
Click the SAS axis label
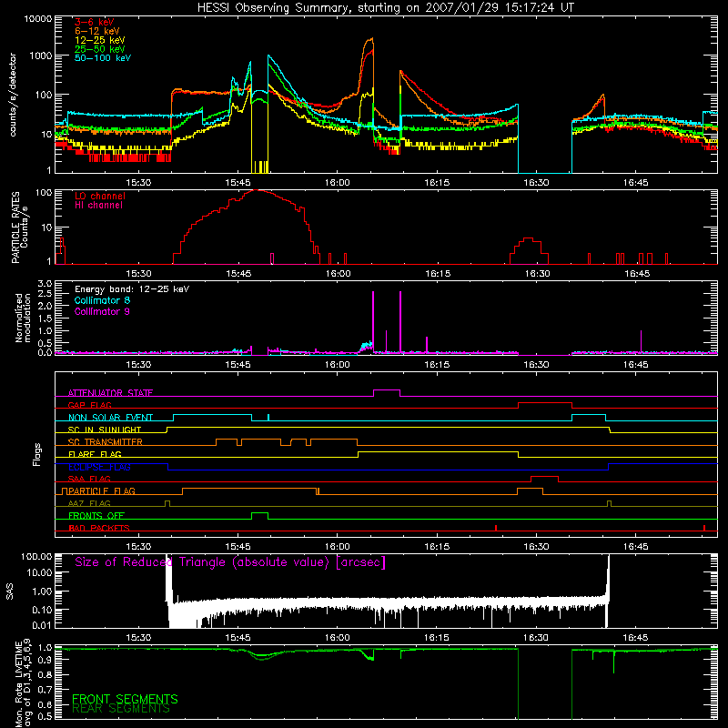[x=9, y=591]
